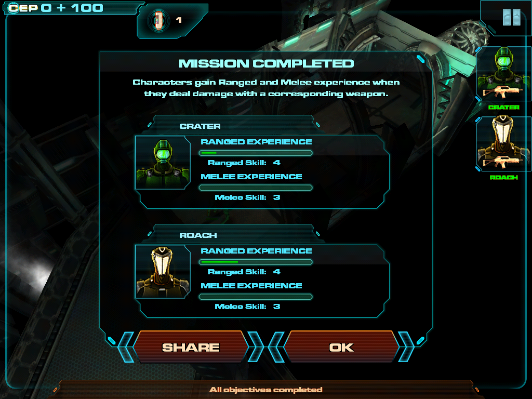This screenshot has width=532, height=399.
Task: Click the All objectives completed banner
Action: pyautogui.click(x=266, y=390)
